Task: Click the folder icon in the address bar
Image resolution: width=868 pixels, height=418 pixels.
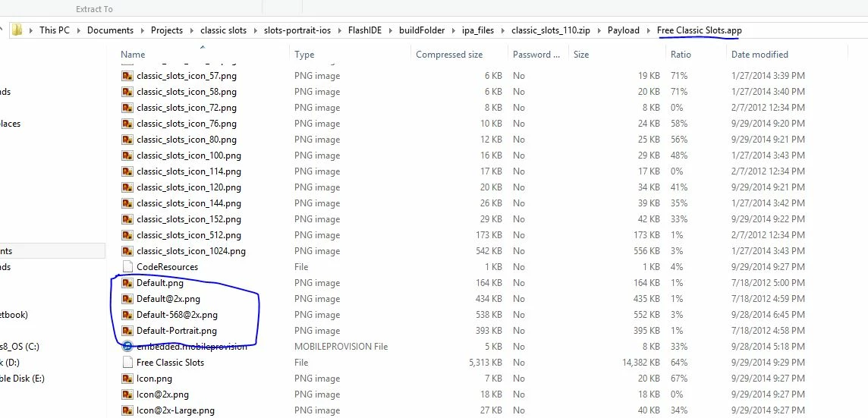Action: (17, 30)
